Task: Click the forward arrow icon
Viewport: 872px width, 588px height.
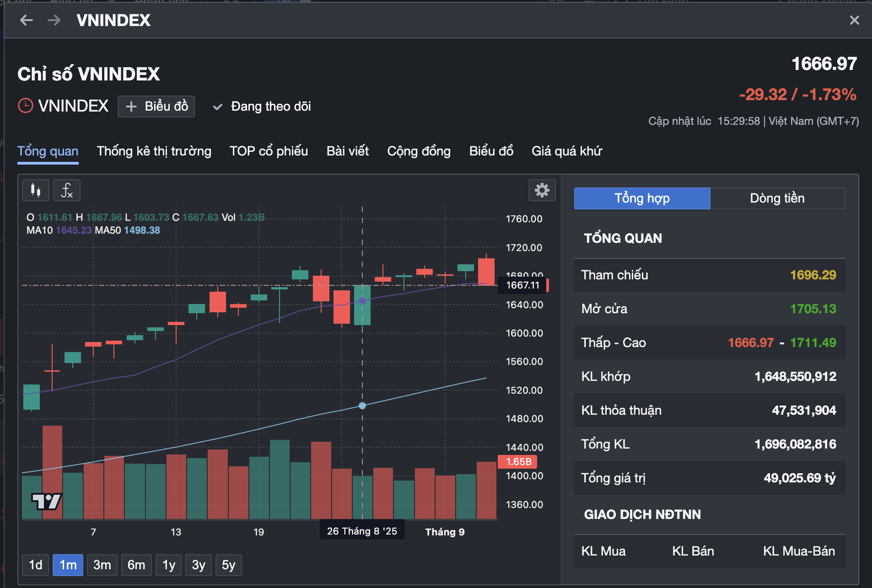Action: pyautogui.click(x=54, y=20)
